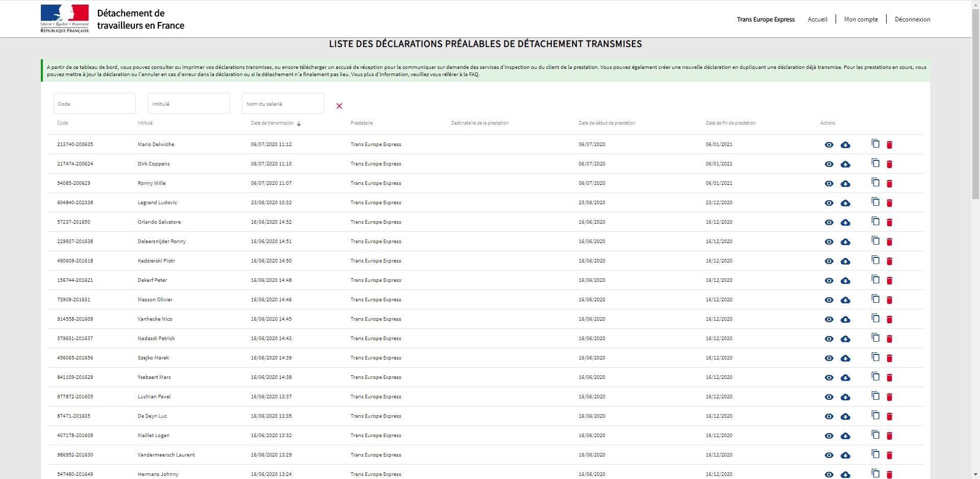Open Mon compte

pos(861,19)
